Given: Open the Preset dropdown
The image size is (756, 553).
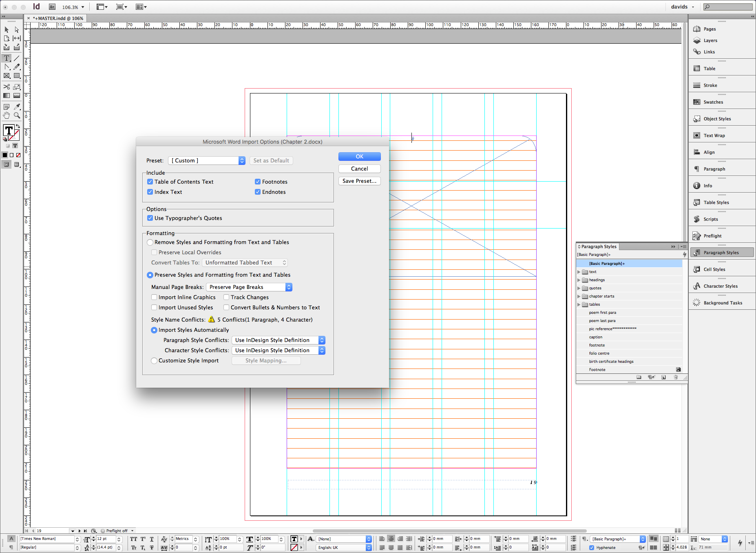Looking at the screenshot, I should 207,160.
